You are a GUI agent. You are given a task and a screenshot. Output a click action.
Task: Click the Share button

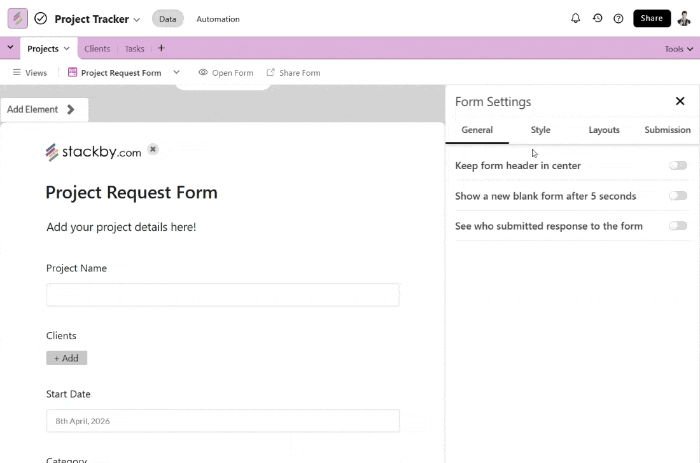(651, 18)
